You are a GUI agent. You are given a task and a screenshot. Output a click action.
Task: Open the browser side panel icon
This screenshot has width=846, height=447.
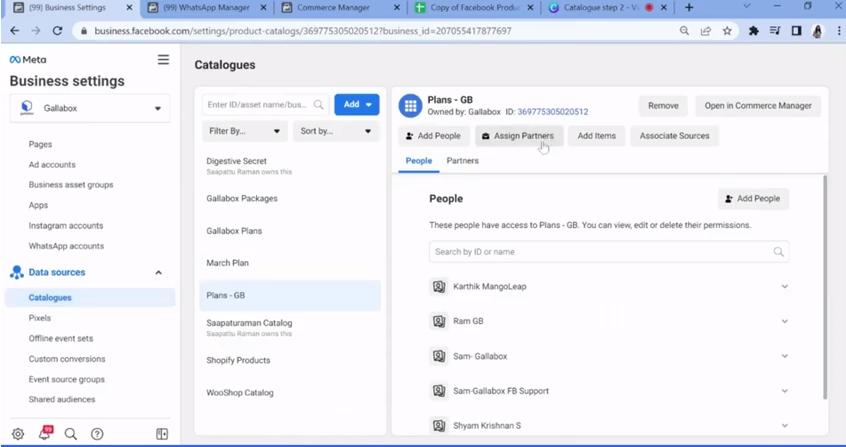pyautogui.click(x=796, y=31)
